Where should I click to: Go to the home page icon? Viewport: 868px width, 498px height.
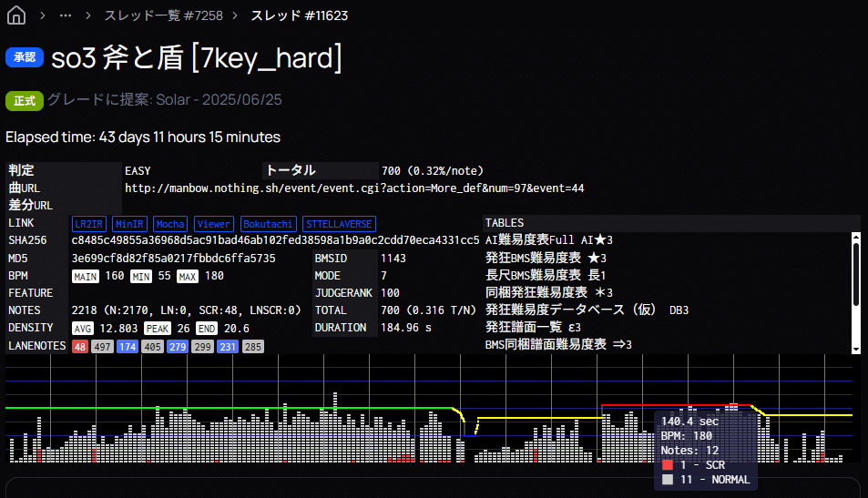coord(16,15)
